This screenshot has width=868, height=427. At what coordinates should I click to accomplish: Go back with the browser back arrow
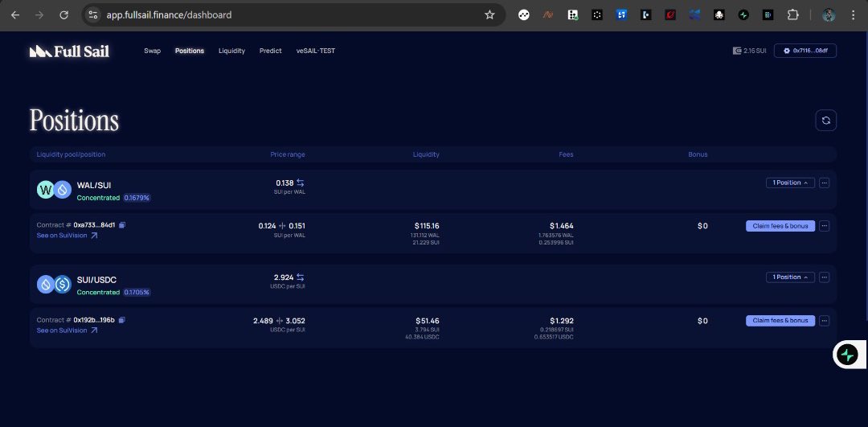15,15
